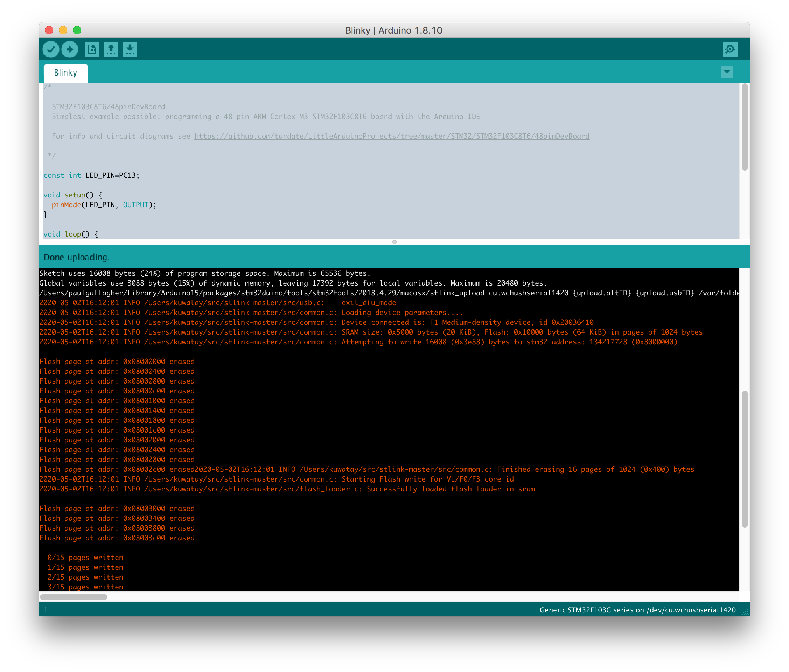The width and height of the screenshot is (789, 672).
Task: Save the sketch with the Save icon
Action: 130,49
